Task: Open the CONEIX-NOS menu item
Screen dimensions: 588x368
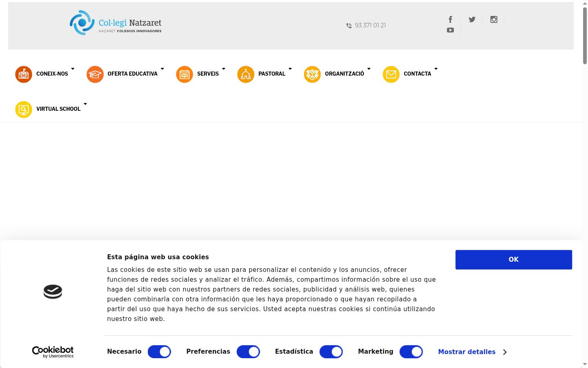Action: click(x=52, y=74)
